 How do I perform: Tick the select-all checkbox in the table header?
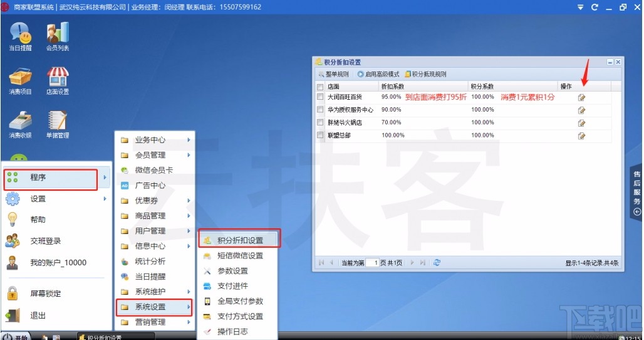(320, 87)
